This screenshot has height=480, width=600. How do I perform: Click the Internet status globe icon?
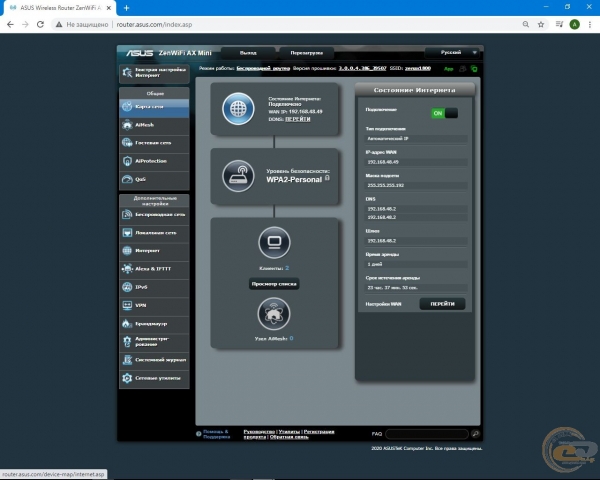click(238, 109)
